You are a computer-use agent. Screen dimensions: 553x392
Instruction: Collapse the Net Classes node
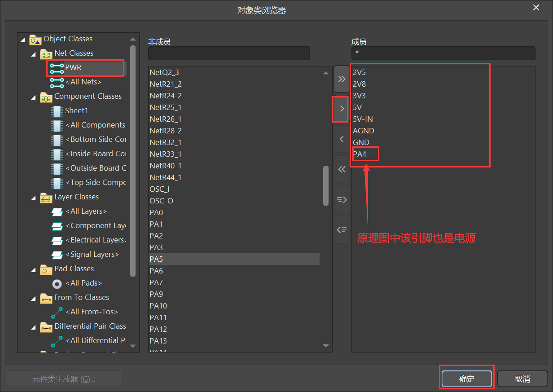[x=34, y=54]
